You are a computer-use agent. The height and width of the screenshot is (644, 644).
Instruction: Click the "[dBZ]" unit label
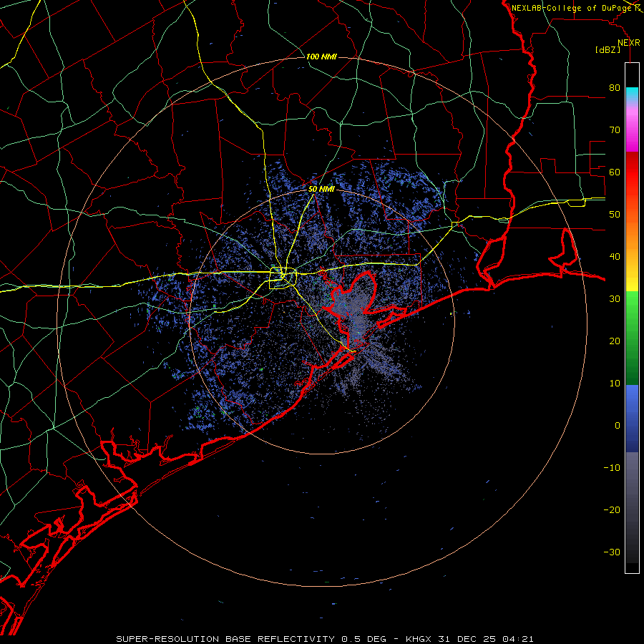[608, 49]
